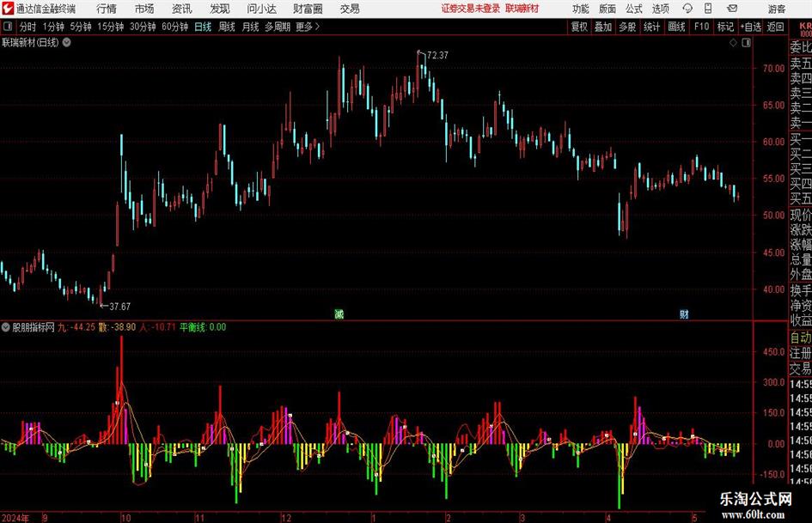The width and height of the screenshot is (812, 523).
Task: Open the customer service headset icon
Action: click(x=687, y=9)
